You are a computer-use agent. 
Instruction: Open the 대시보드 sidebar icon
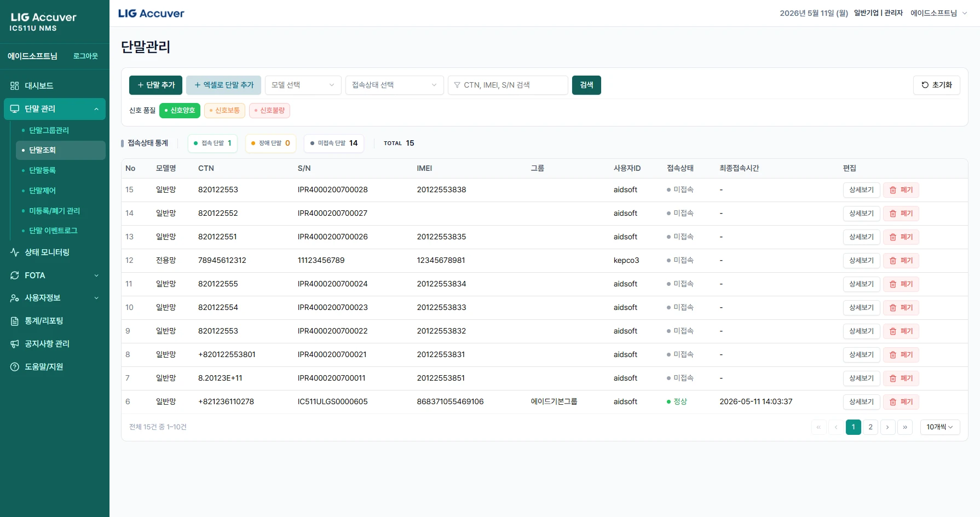pos(15,86)
